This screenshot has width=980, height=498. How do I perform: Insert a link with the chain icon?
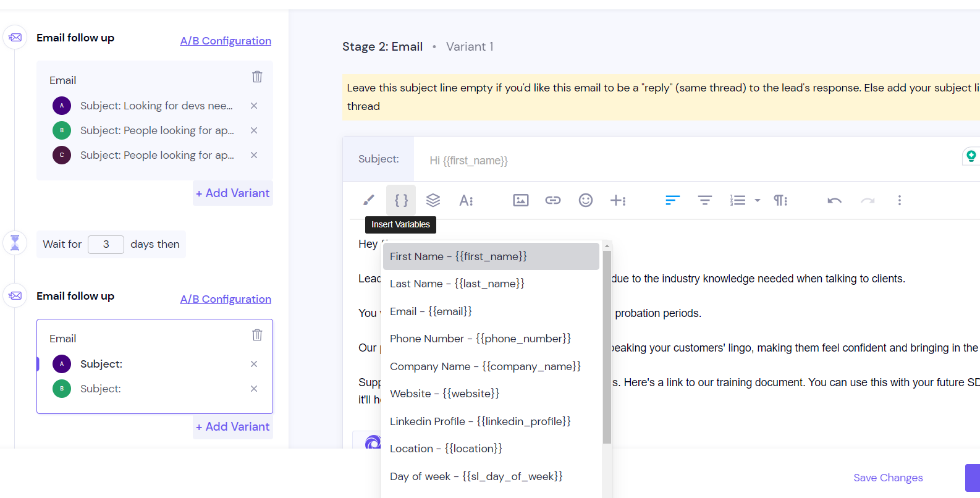pos(553,200)
